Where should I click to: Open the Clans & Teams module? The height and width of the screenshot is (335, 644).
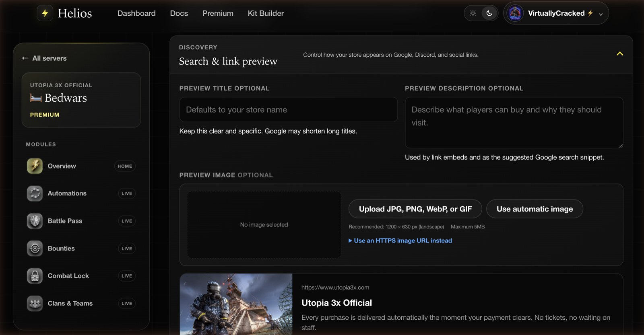tap(81, 303)
